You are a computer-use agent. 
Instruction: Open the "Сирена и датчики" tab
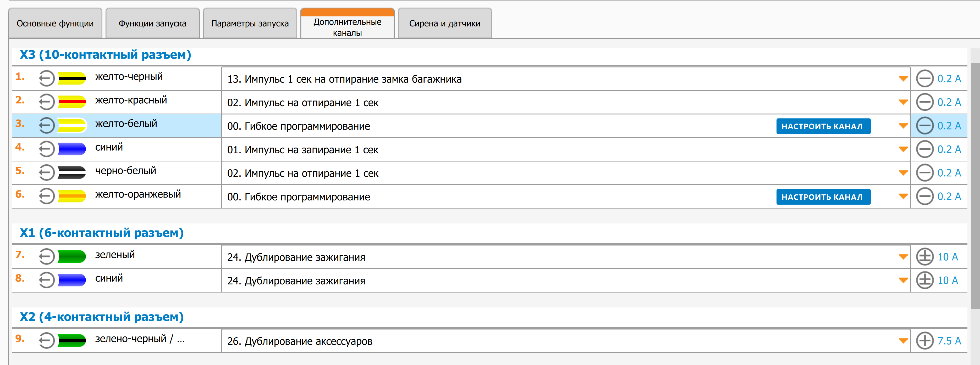click(x=444, y=24)
